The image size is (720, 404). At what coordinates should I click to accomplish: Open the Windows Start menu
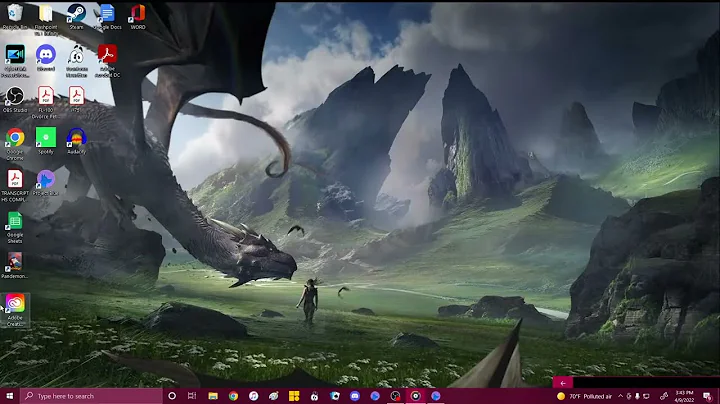10,396
